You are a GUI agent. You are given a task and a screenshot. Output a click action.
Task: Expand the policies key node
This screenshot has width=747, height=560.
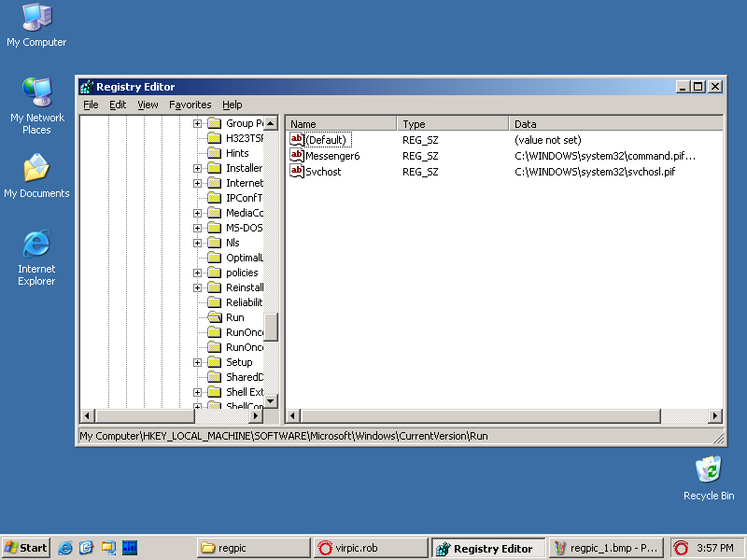coord(197,273)
